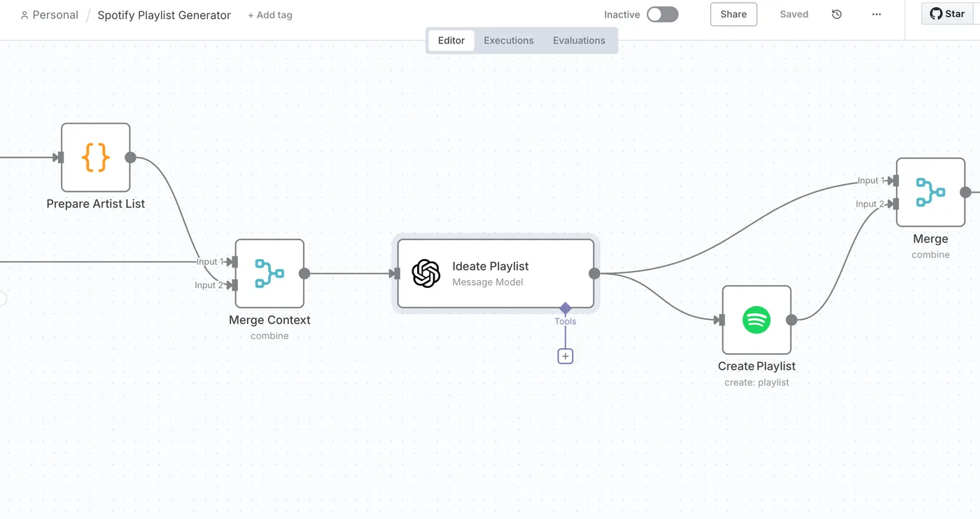
Task: Click the Prepare Artist List label text
Action: [95, 204]
